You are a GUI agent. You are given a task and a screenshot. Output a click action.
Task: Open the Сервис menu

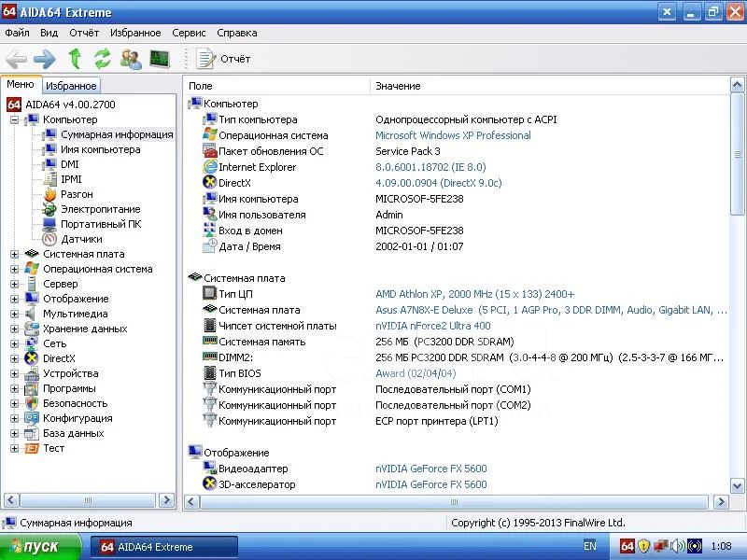coord(189,33)
